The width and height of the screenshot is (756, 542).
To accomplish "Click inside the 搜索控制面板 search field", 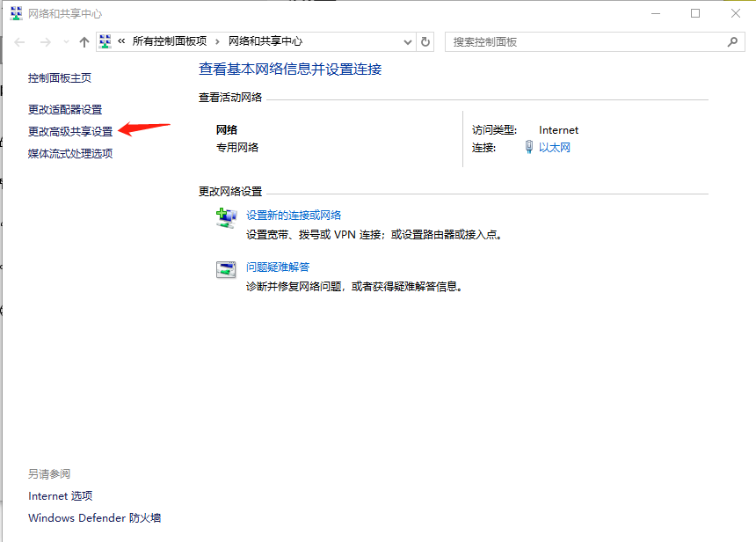I will [571, 41].
